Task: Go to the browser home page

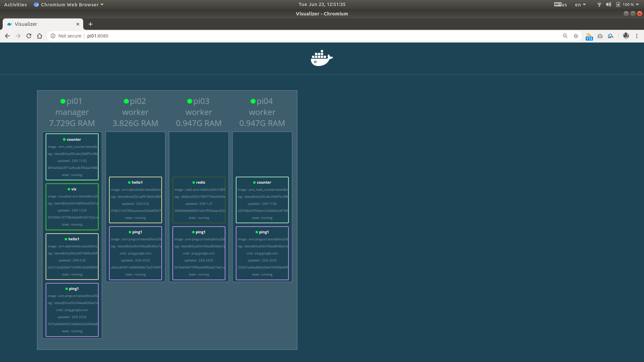Action: pos(40,36)
